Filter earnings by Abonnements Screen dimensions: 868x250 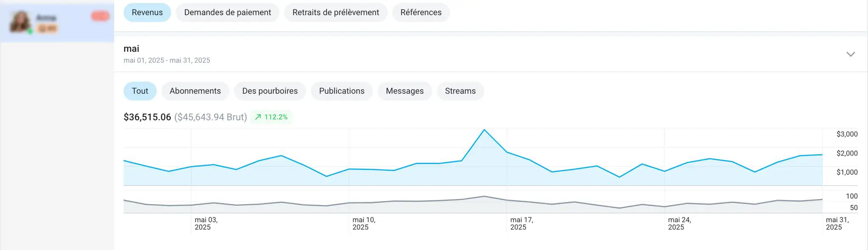tap(195, 91)
